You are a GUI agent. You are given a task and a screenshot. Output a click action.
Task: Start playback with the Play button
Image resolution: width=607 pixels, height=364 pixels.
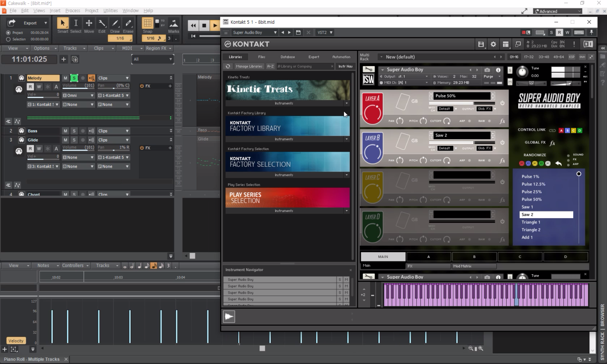[215, 26]
